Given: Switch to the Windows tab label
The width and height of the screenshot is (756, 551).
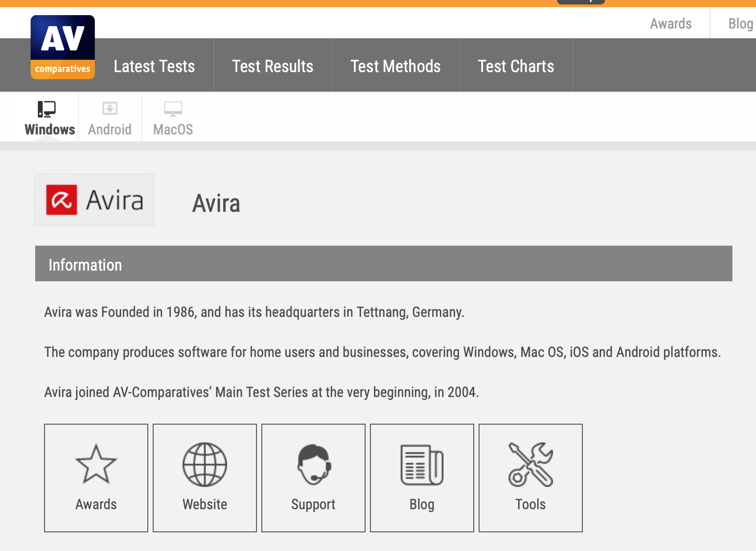Looking at the screenshot, I should pyautogui.click(x=50, y=130).
